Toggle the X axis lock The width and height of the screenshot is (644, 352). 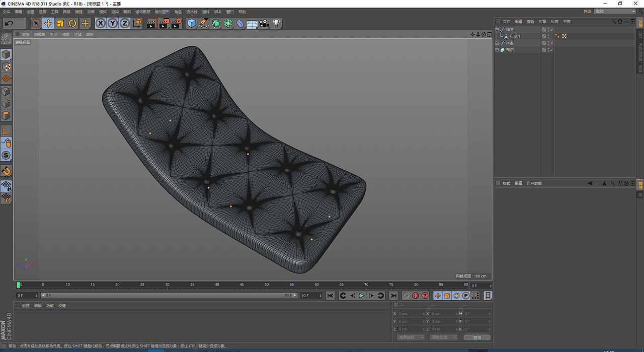(101, 23)
